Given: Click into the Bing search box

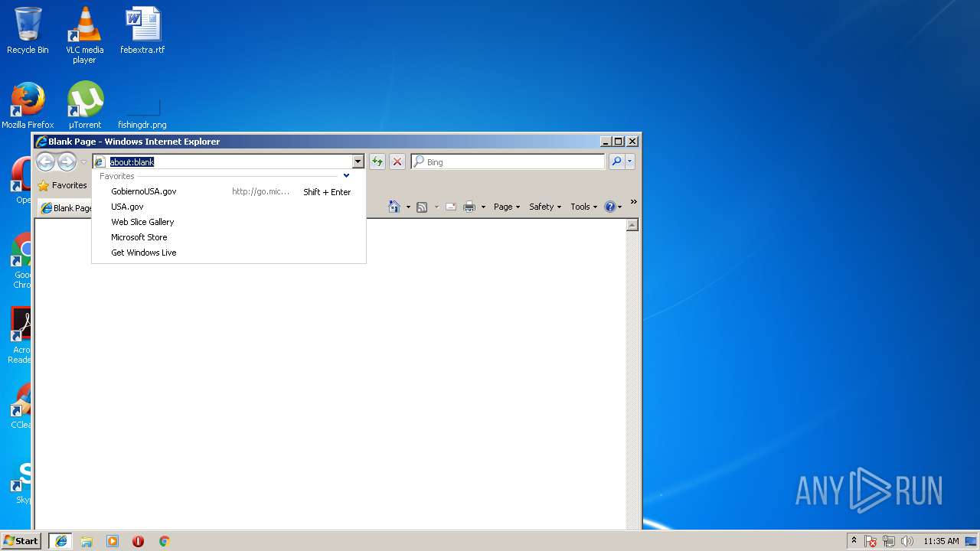Looking at the screenshot, I should point(508,162).
